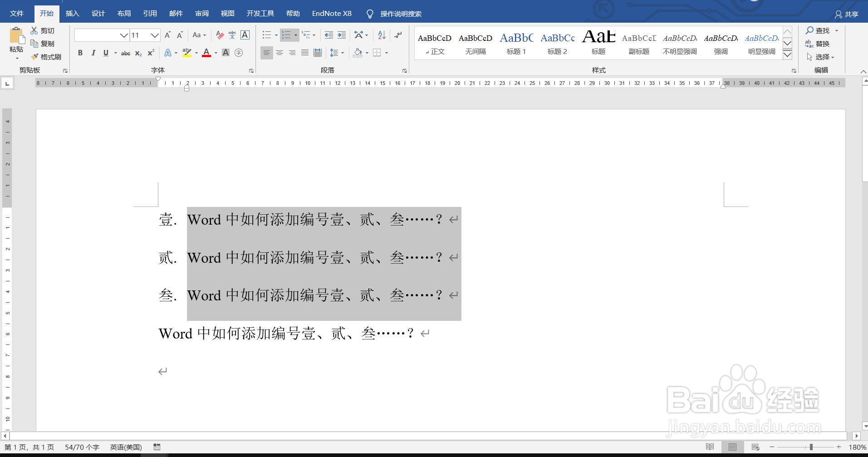Screen dimensions: 868x457
Task: Switch to the 插入 (Insert) tab
Action: [72, 14]
